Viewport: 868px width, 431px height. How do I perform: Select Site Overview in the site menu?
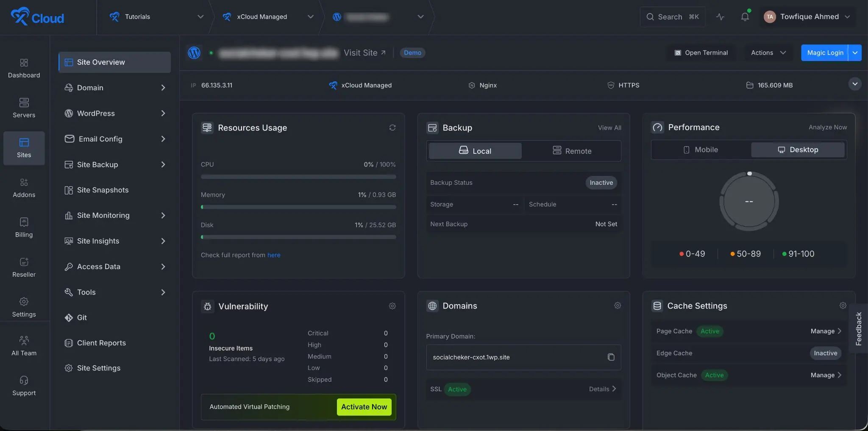click(x=114, y=62)
